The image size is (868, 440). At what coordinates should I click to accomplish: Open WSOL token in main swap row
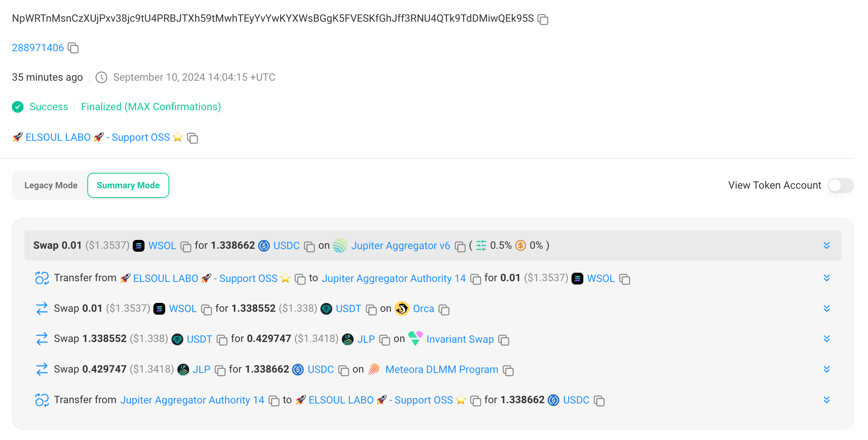tap(162, 246)
